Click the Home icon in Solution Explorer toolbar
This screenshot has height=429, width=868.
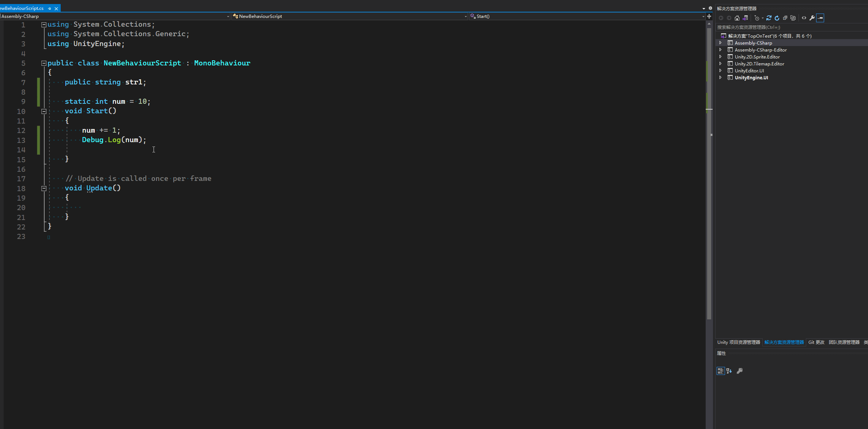pyautogui.click(x=737, y=18)
